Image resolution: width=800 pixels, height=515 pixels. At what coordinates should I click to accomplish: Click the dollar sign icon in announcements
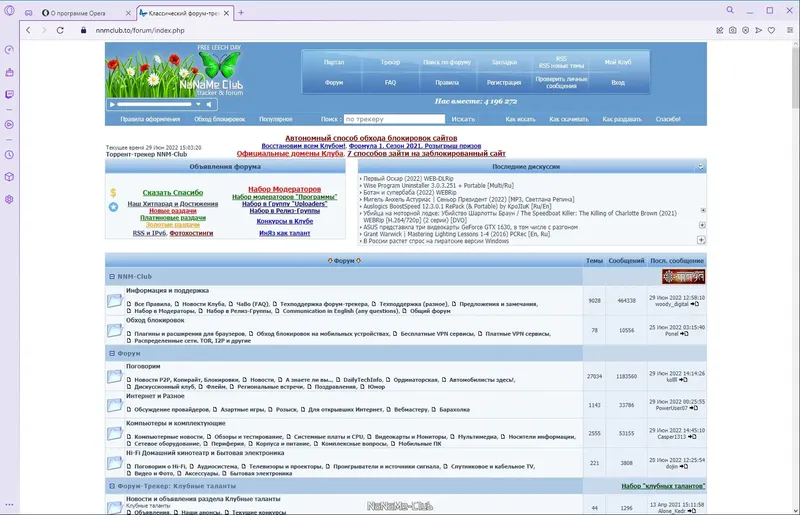(x=113, y=192)
